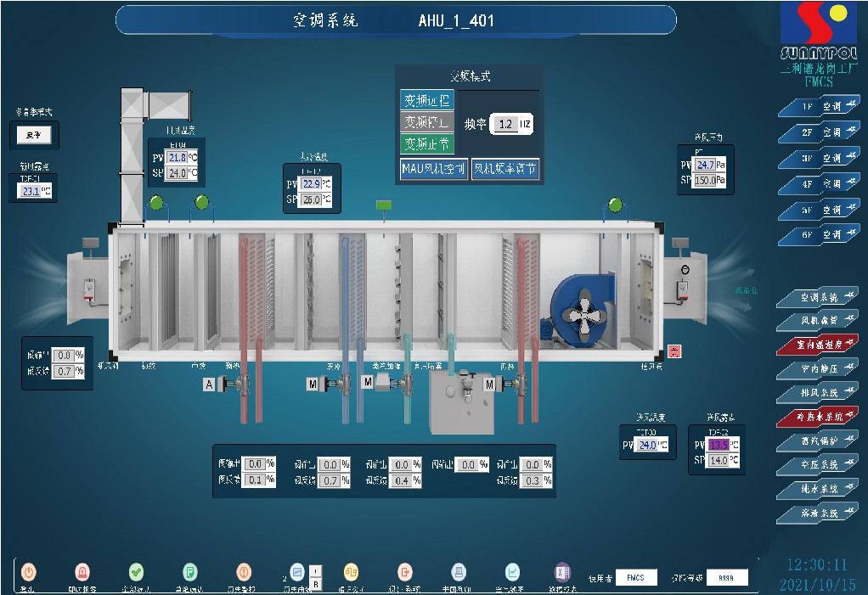The width and height of the screenshot is (868, 595).
Task: Click the frequency value field showing 1.2
Action: point(506,125)
